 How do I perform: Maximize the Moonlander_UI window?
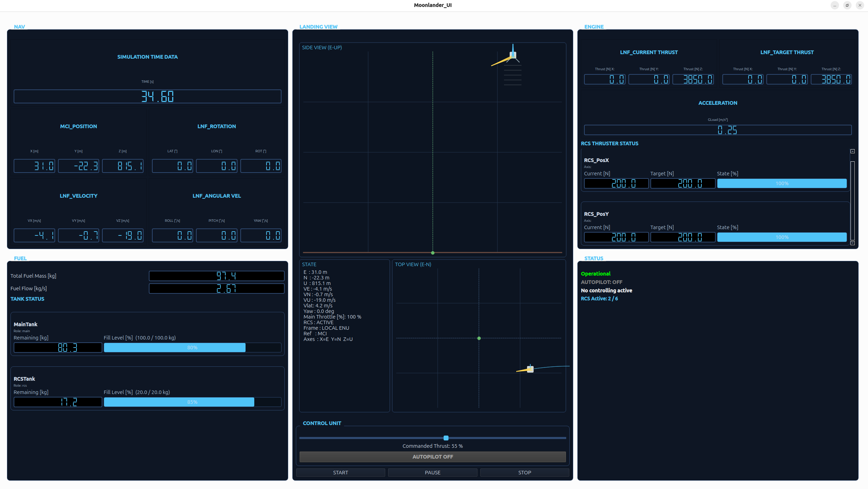point(847,5)
